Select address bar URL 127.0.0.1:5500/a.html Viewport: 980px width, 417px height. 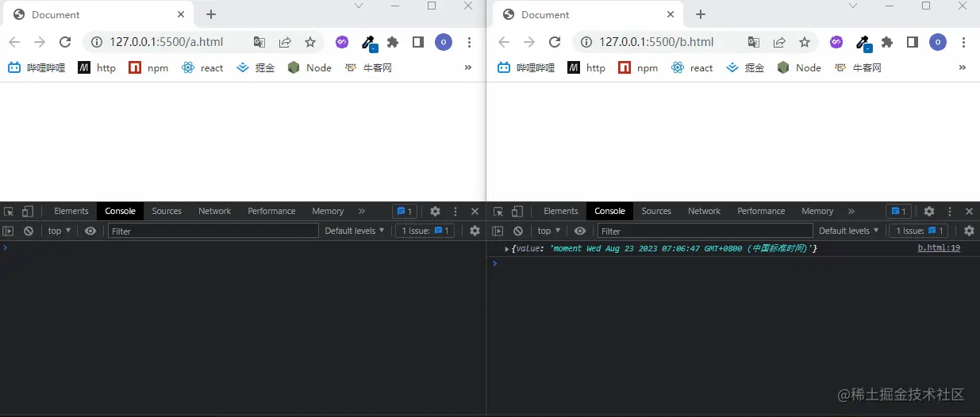click(167, 42)
